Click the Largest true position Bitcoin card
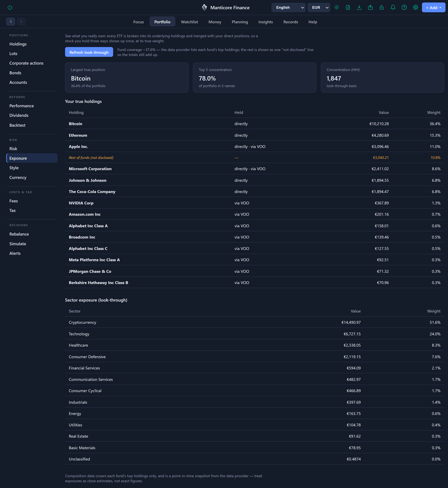This screenshot has height=488, width=448. point(127,78)
